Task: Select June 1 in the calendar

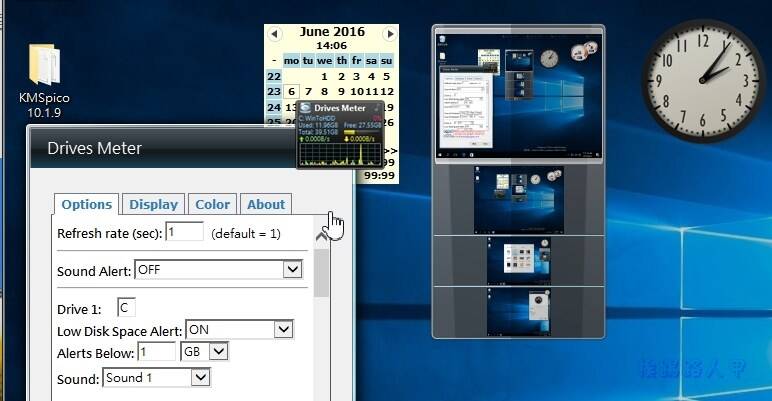Action: pos(324,77)
